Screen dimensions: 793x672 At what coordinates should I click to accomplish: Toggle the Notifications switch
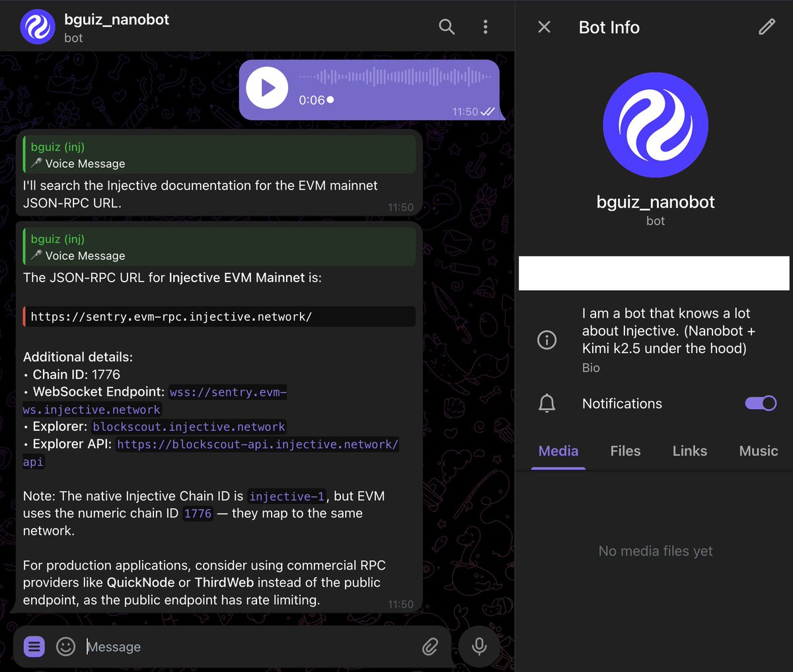point(761,403)
